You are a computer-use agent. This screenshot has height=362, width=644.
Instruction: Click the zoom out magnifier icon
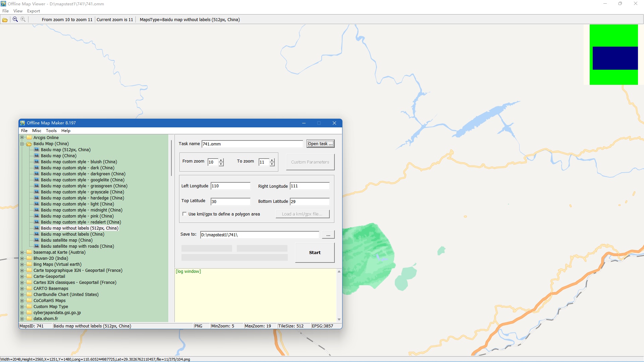(x=15, y=19)
